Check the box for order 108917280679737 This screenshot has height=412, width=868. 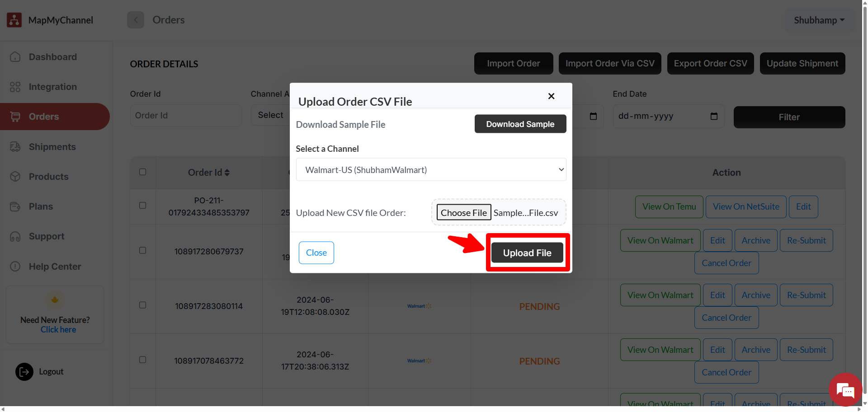pyautogui.click(x=143, y=251)
